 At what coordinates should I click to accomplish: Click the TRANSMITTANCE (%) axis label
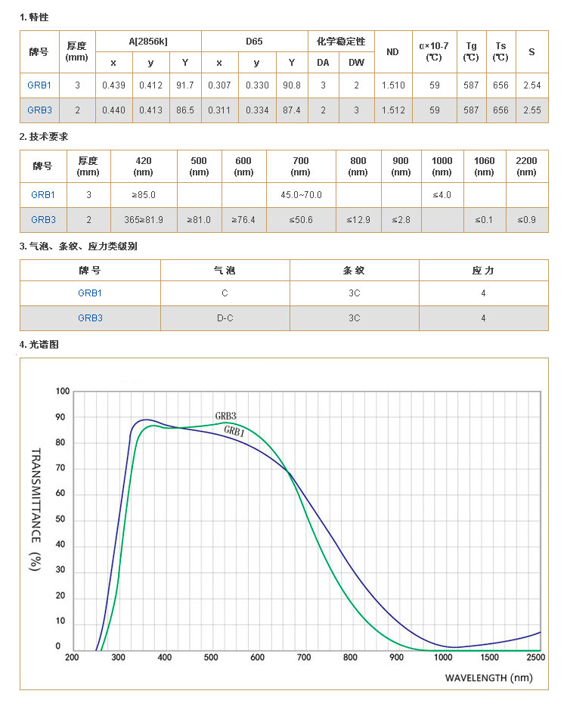35,510
